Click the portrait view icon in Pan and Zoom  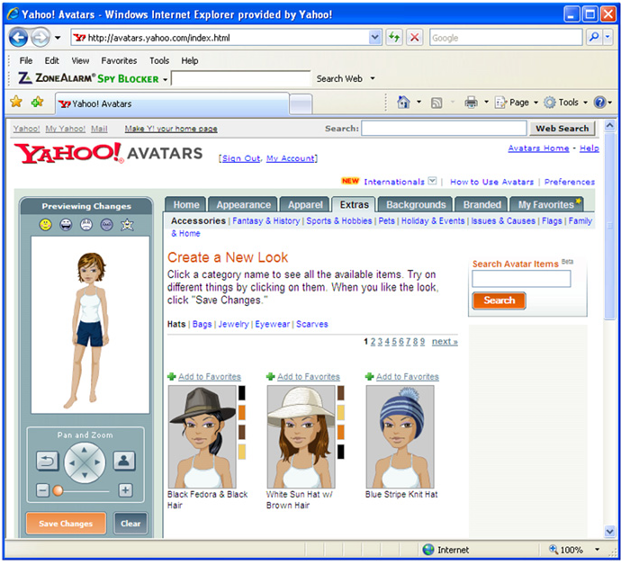pyautogui.click(x=124, y=460)
